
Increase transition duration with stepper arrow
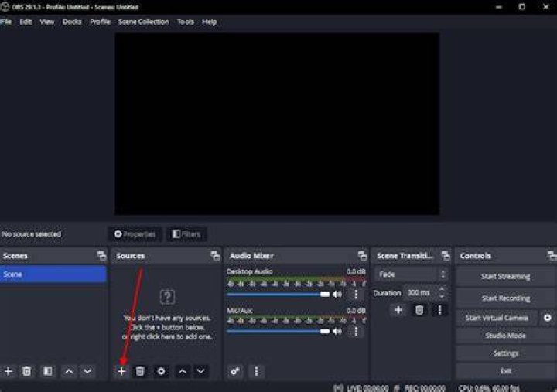point(442,289)
